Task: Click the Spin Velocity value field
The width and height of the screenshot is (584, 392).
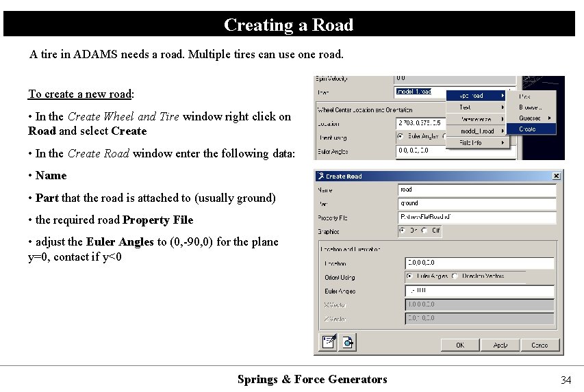Action: point(455,79)
